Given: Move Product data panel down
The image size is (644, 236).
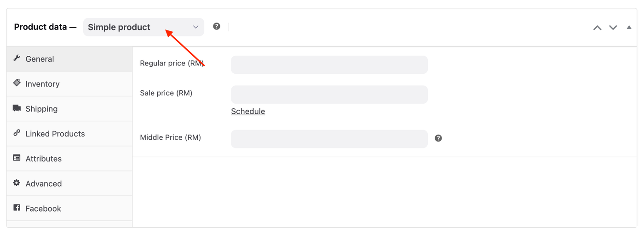Looking at the screenshot, I should [613, 28].
